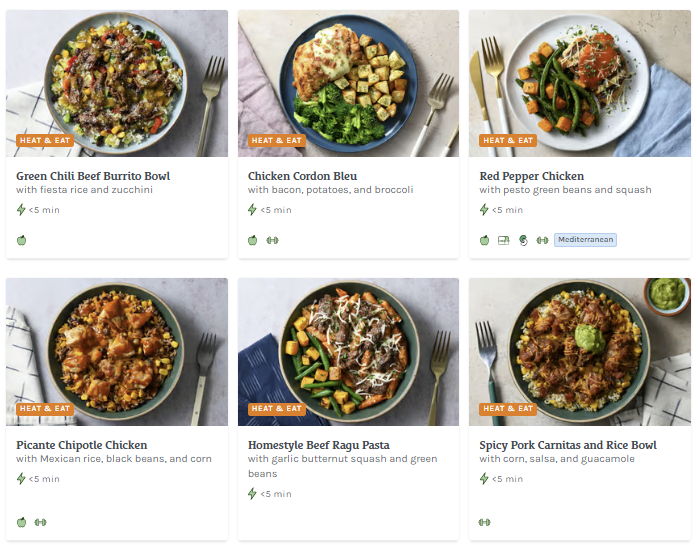Click the apple icon on Green Chili Beef Burrito Bowl
Image resolution: width=698 pixels, height=545 pixels.
coord(21,240)
